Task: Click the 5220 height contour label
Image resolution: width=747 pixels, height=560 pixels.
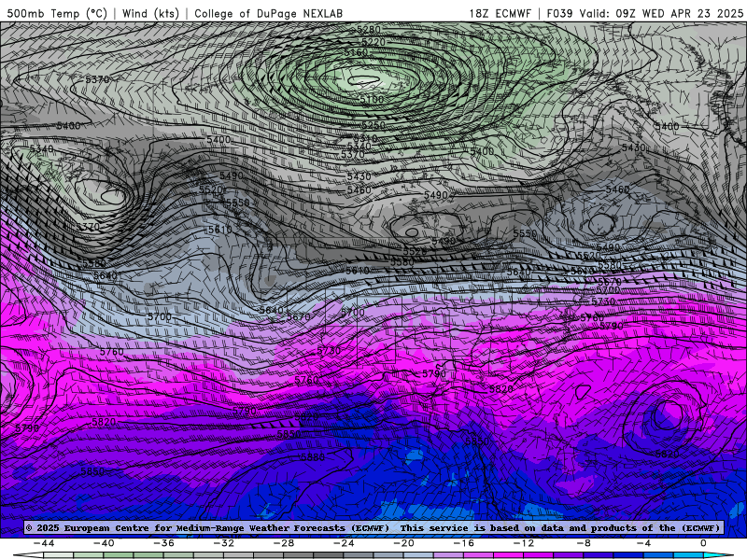Action: coord(373,42)
